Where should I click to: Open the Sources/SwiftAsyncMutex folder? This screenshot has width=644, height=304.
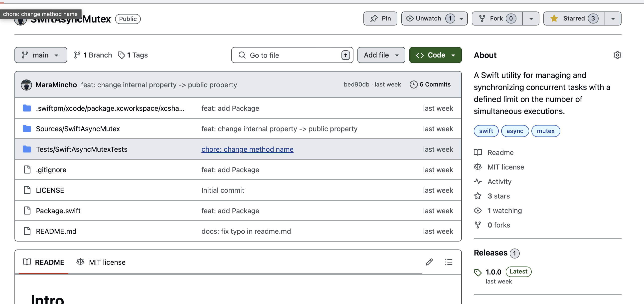point(78,129)
